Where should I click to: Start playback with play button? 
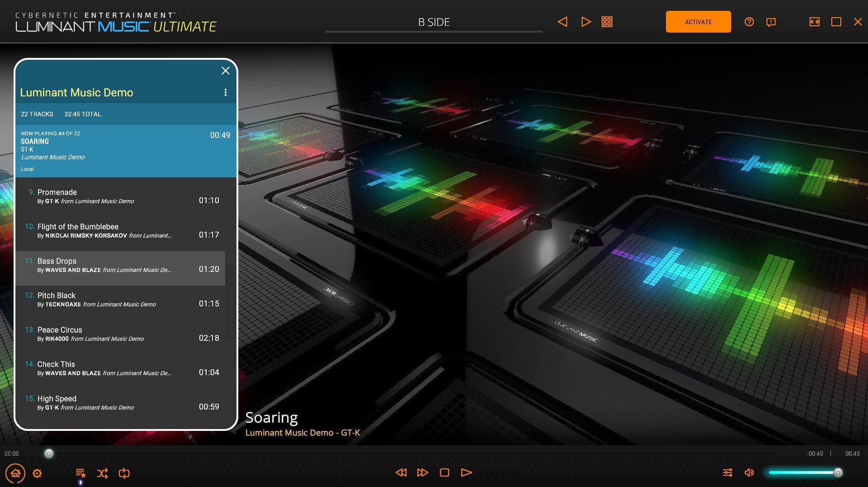coord(466,473)
